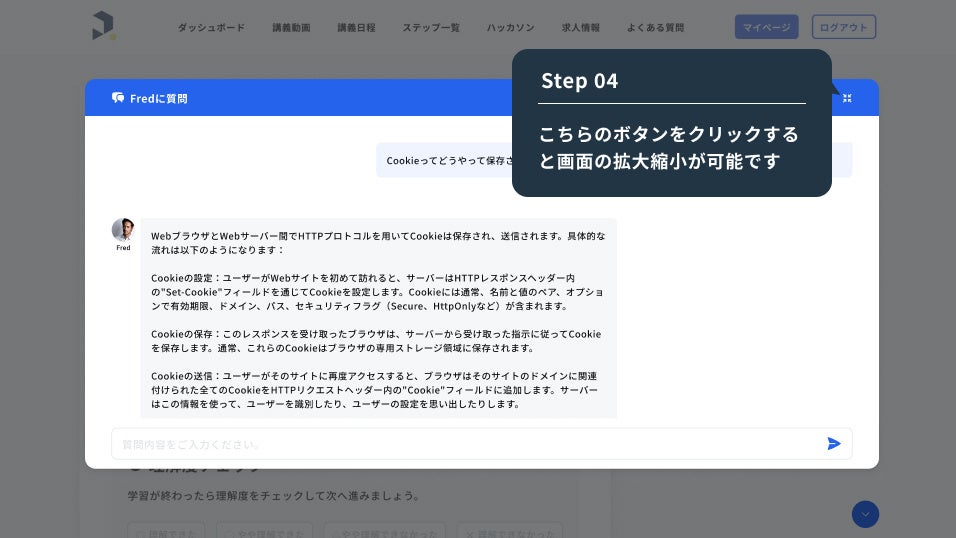The width and height of the screenshot is (956, 538).
Task: Click the paragraph starting Cookieの送信
Action: (x=374, y=390)
